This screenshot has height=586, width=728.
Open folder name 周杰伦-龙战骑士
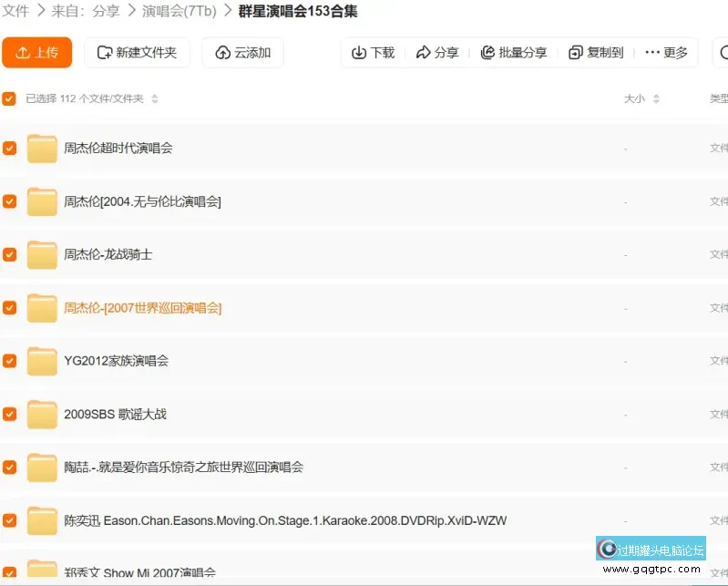pos(108,254)
